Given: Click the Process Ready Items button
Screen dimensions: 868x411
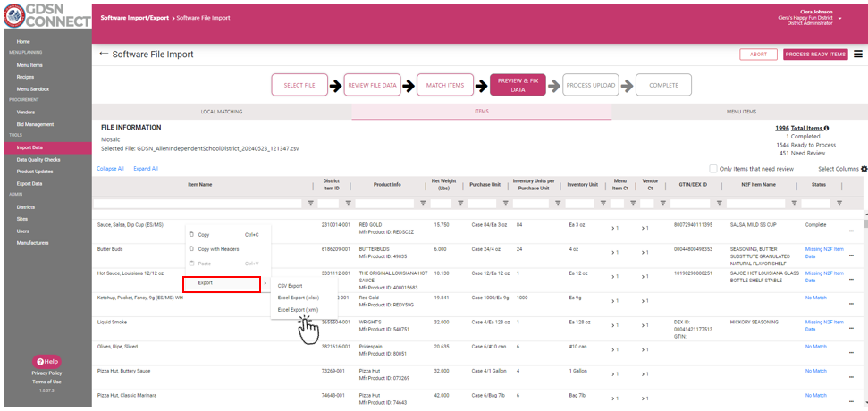Looking at the screenshot, I should click(x=815, y=55).
